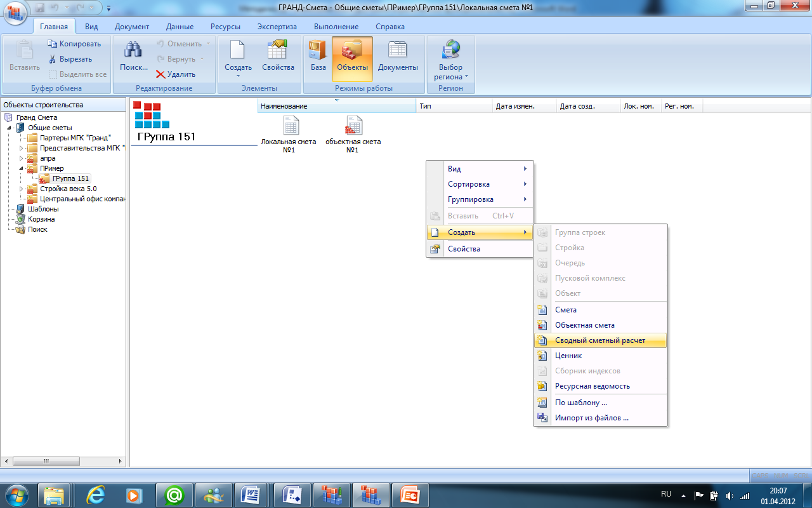Click Копировать in the clipboard group

(x=74, y=44)
